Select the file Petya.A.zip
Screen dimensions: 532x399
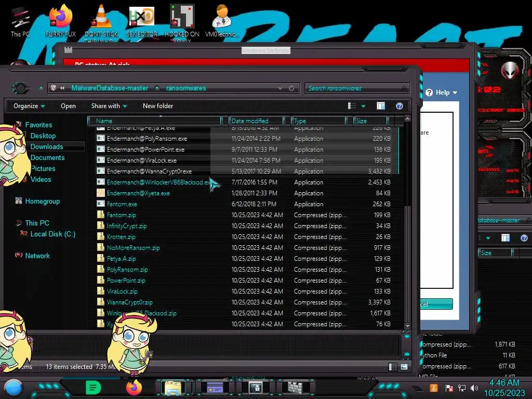pyautogui.click(x=243, y=259)
